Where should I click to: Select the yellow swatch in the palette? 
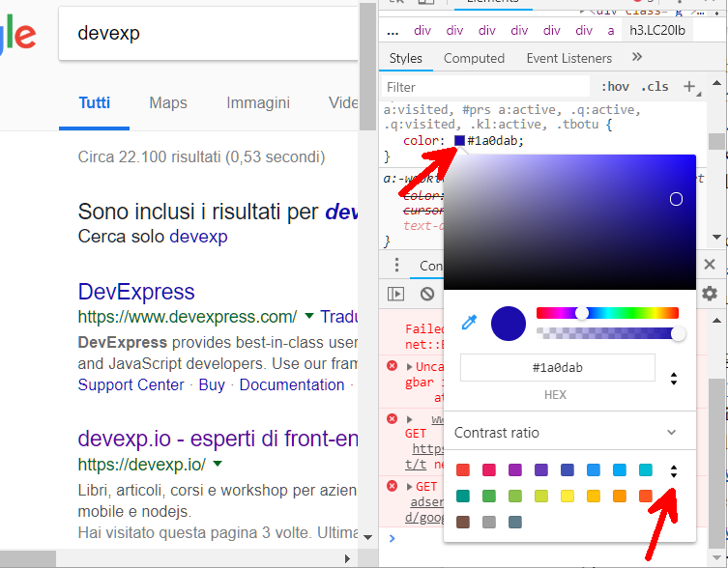point(568,497)
